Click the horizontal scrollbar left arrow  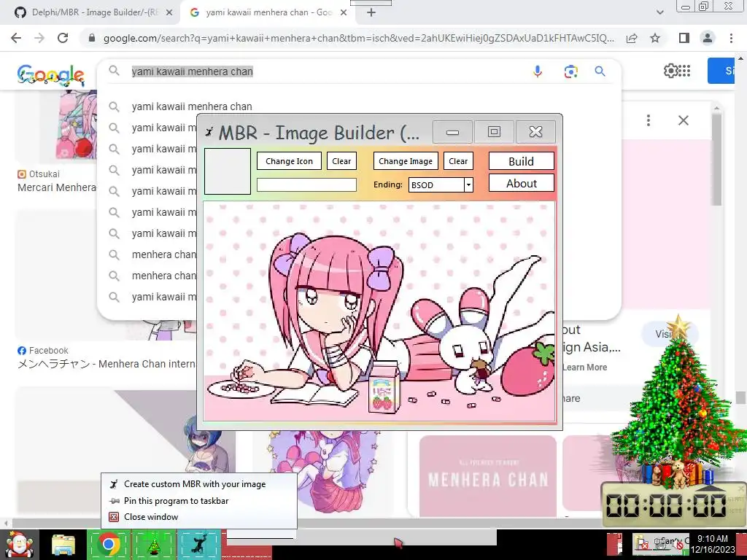pyautogui.click(x=6, y=524)
